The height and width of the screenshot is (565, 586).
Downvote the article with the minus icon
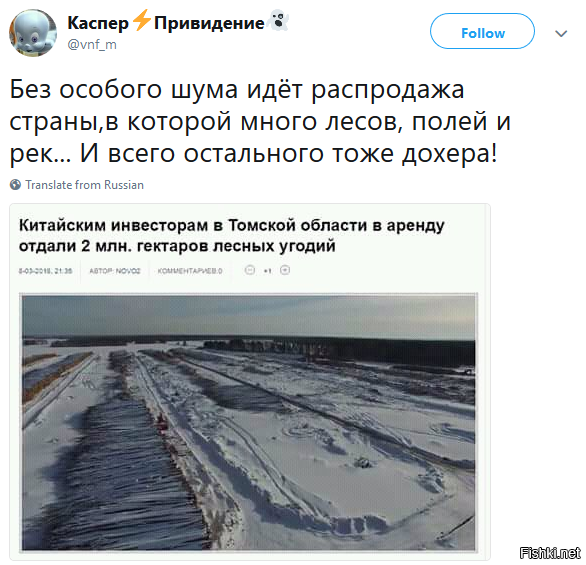250,270
